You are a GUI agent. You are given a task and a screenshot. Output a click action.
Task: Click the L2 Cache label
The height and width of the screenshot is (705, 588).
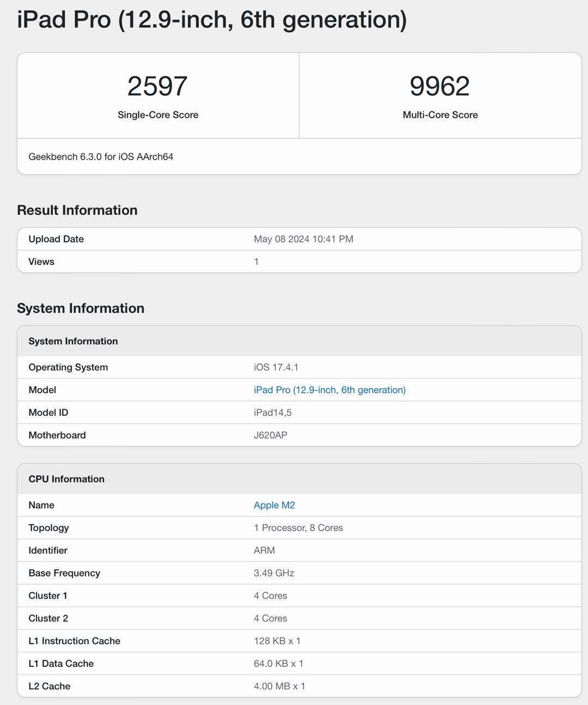50,686
